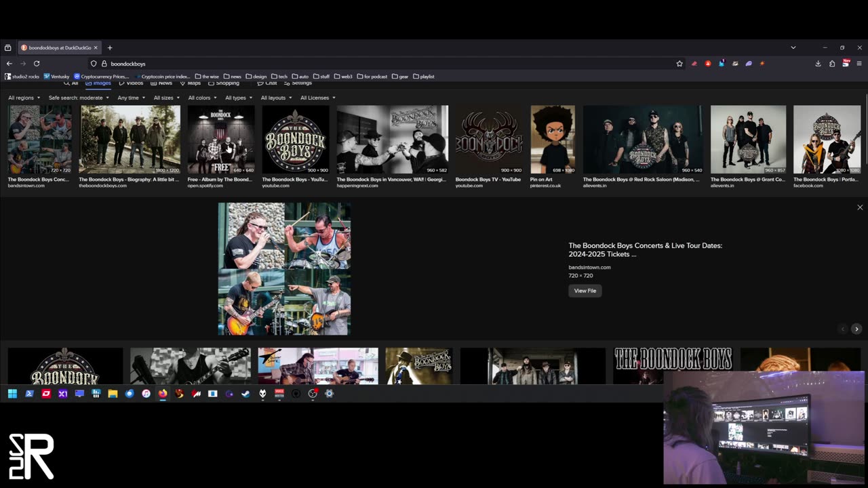
Task: Open the list all tabs chevron
Action: 793,48
